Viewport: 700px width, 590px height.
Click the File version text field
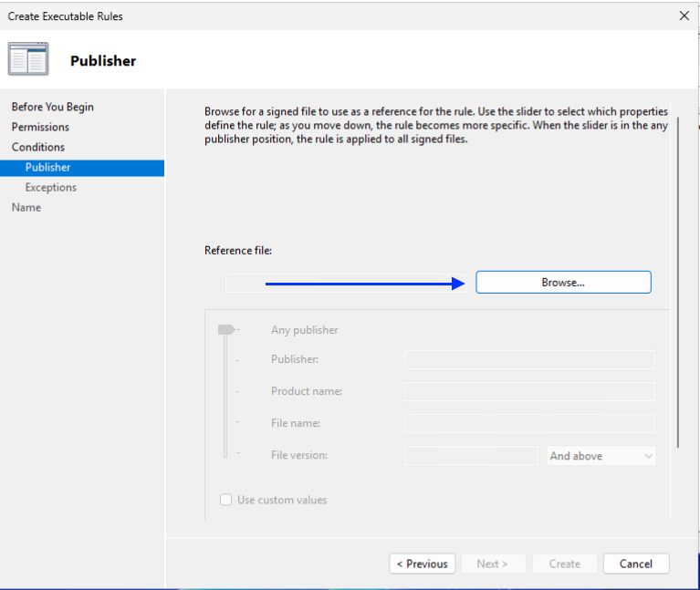click(x=471, y=456)
